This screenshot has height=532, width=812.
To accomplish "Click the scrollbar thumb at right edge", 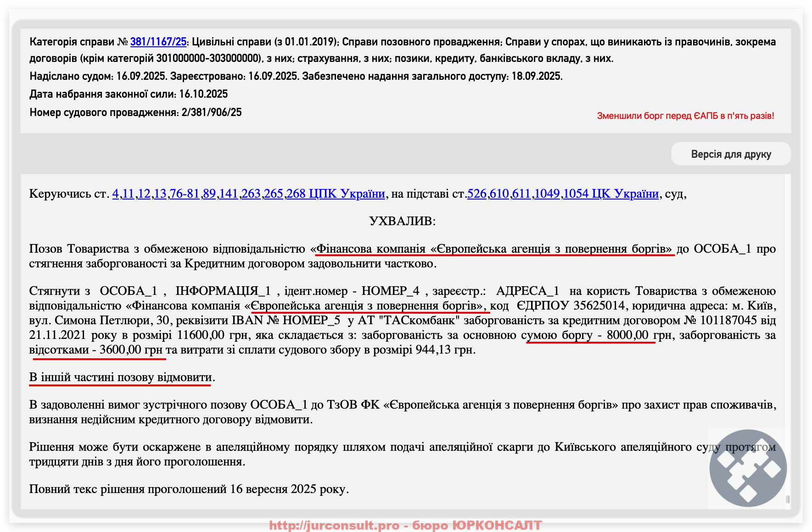I will point(788,499).
